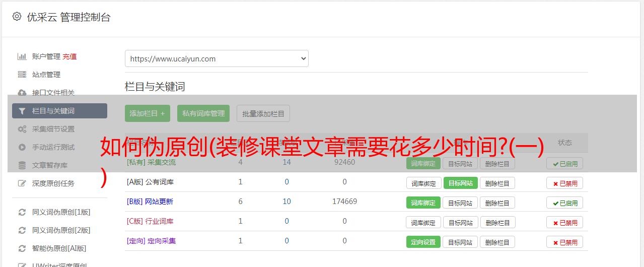Click 定向设置 for 定向采集 row
Viewport: 644px width, 267px height.
pos(423,242)
